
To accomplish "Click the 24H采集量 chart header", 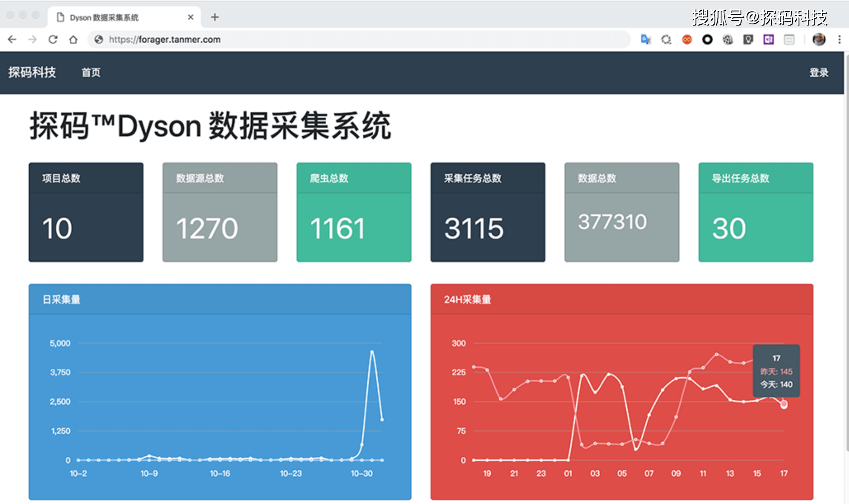I will pos(622,299).
